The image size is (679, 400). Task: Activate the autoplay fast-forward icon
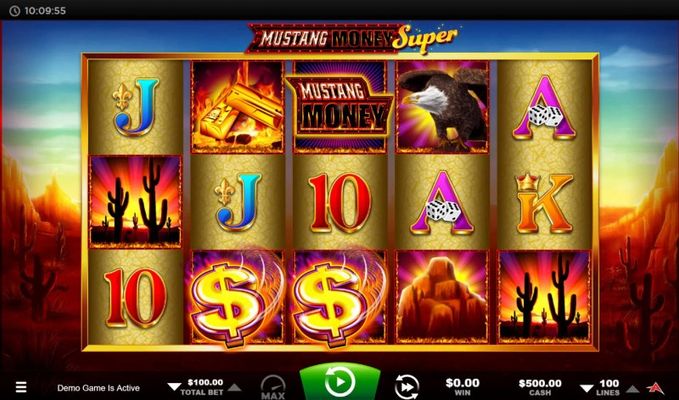coord(407,387)
